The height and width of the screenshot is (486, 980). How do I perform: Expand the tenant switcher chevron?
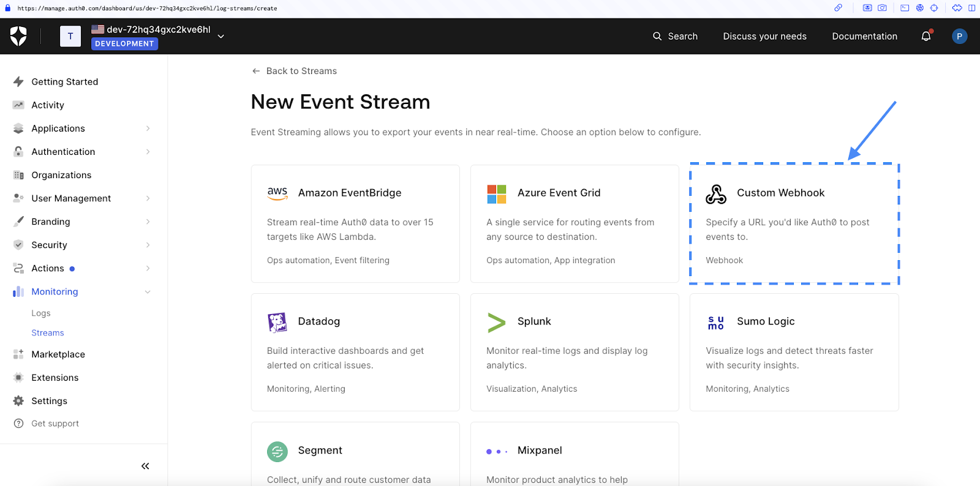pos(221,36)
